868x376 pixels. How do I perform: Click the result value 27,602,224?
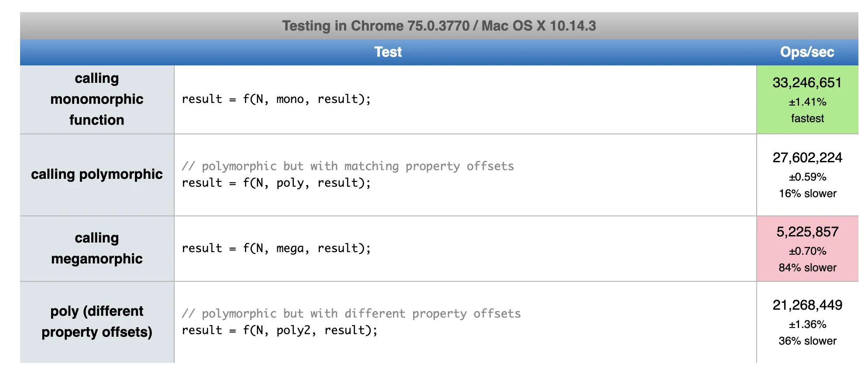coord(807,158)
